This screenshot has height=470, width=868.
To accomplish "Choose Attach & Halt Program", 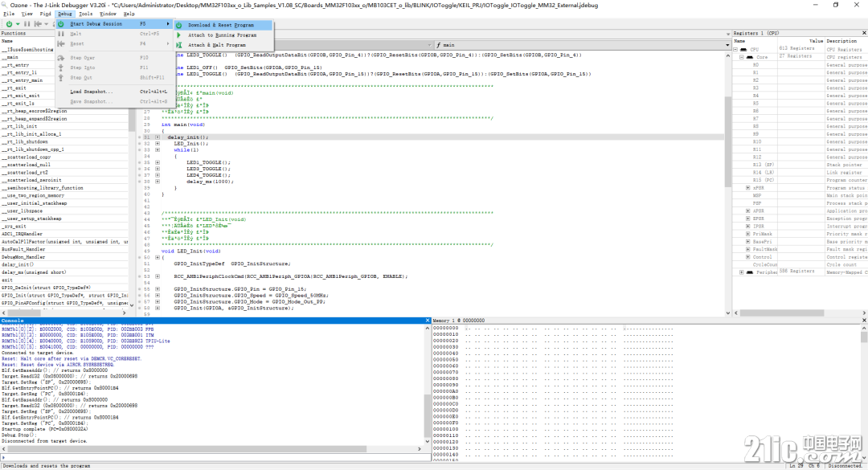I will [223, 45].
